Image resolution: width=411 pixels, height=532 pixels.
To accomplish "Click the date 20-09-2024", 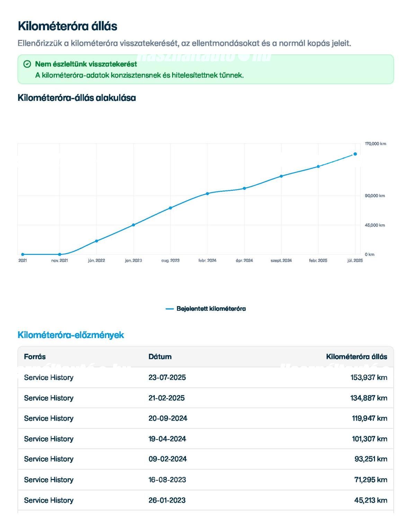I will click(x=168, y=418).
